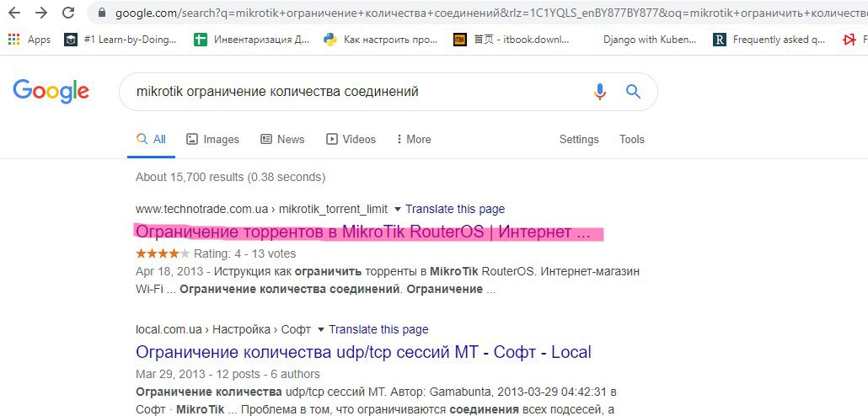868x416 pixels.
Task: Open Ограничение количества udp/tcp сессий MT result
Action: pyautogui.click(x=363, y=352)
